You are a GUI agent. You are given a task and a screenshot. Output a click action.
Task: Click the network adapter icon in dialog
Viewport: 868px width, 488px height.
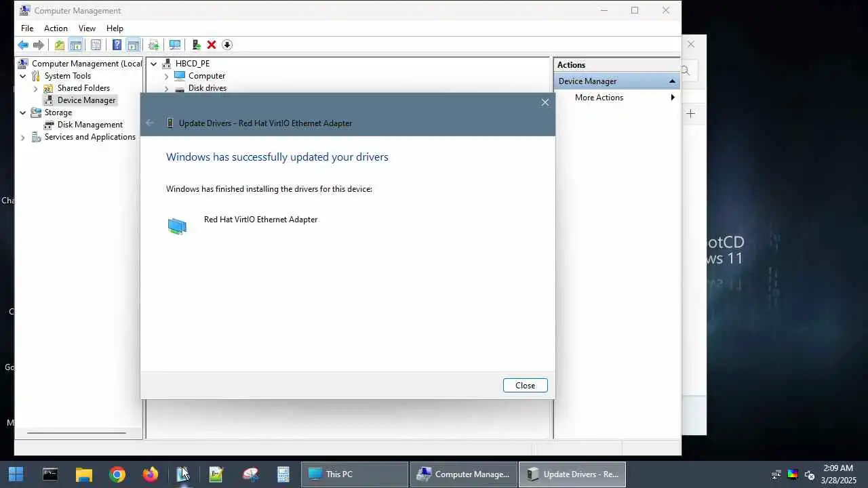click(177, 226)
